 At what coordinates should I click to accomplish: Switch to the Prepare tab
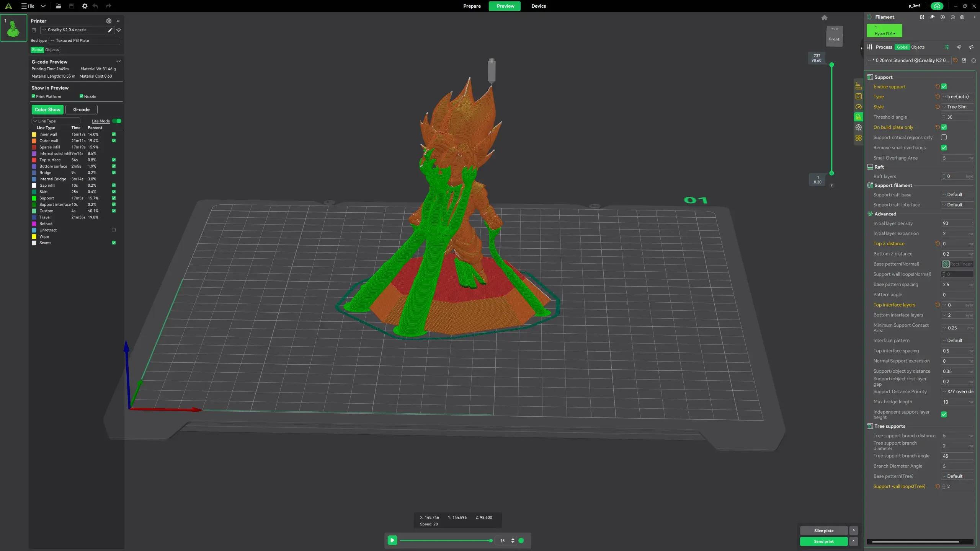472,6
